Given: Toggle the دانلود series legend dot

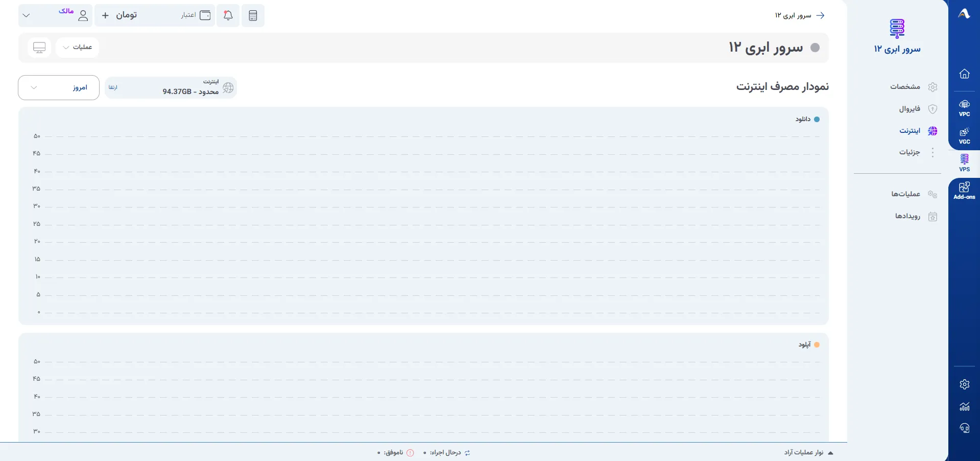Looking at the screenshot, I should tap(817, 119).
